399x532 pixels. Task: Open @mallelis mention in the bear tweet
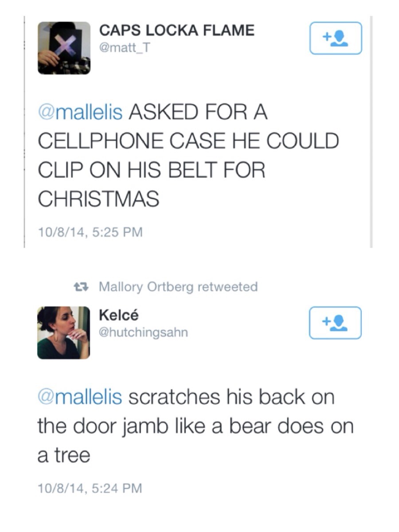[80, 397]
